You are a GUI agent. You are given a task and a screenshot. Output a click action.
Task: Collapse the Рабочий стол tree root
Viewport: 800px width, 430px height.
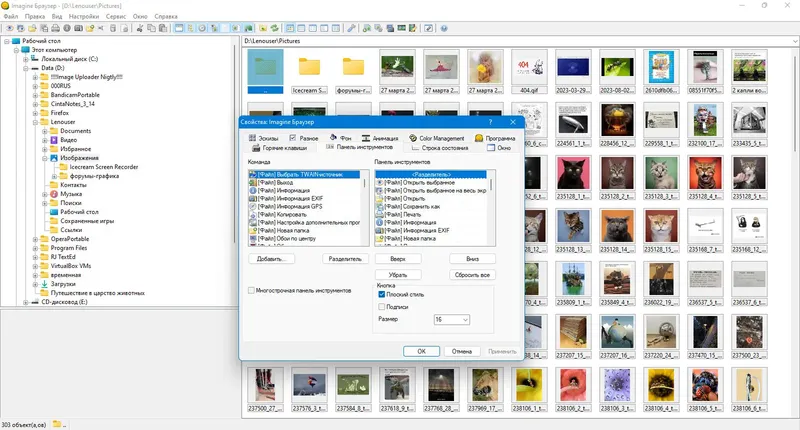[7, 41]
